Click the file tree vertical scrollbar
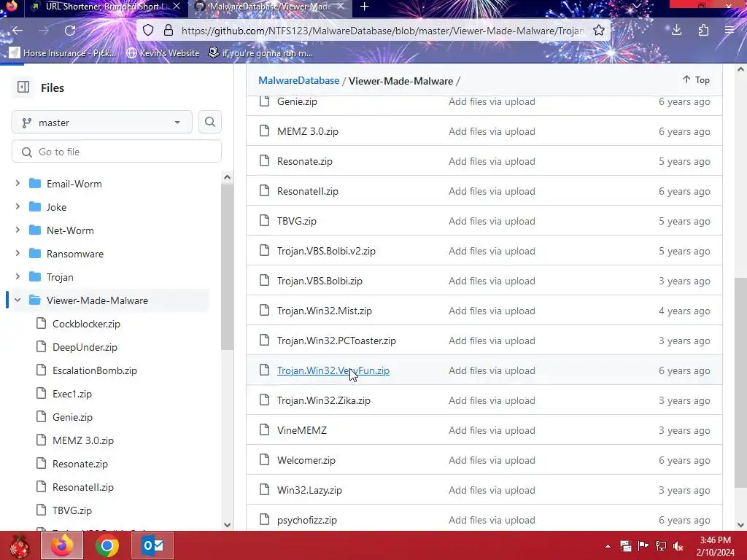747x560 pixels. [228, 268]
